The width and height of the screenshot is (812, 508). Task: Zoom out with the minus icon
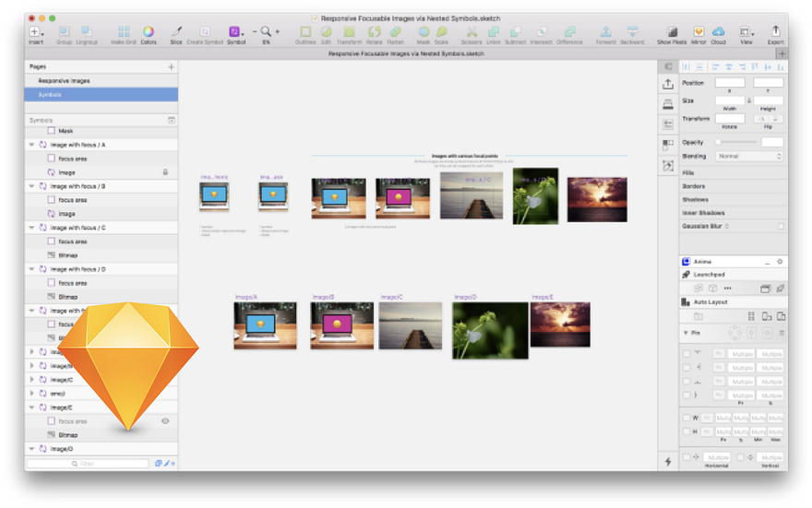coord(255,31)
